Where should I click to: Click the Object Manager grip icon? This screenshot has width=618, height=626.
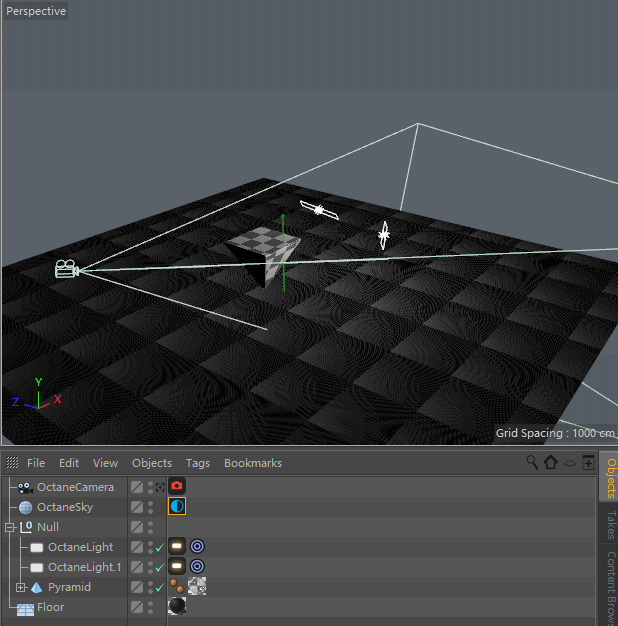12,462
